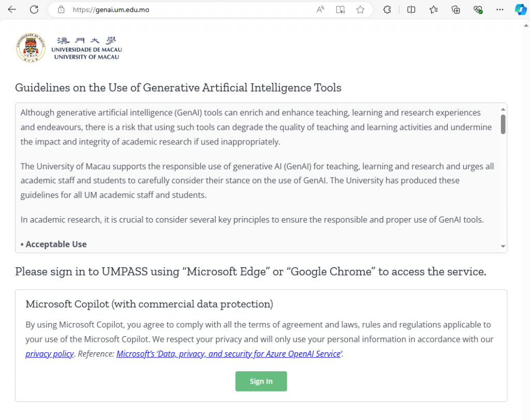The width and height of the screenshot is (530, 420).
Task: Open the Favorites list icon
Action: [434, 9]
